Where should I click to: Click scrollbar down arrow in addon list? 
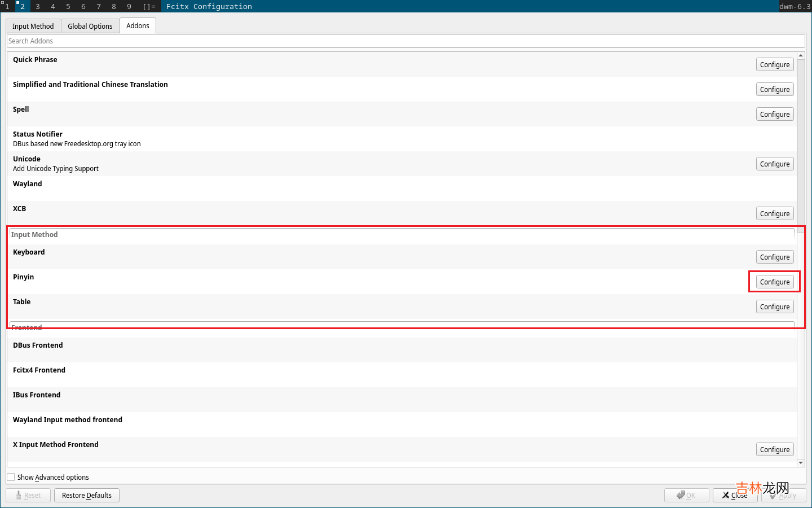[x=801, y=463]
